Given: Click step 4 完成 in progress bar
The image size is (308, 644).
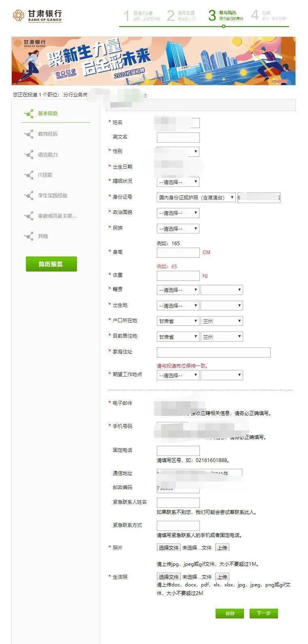Looking at the screenshot, I should point(269,16).
